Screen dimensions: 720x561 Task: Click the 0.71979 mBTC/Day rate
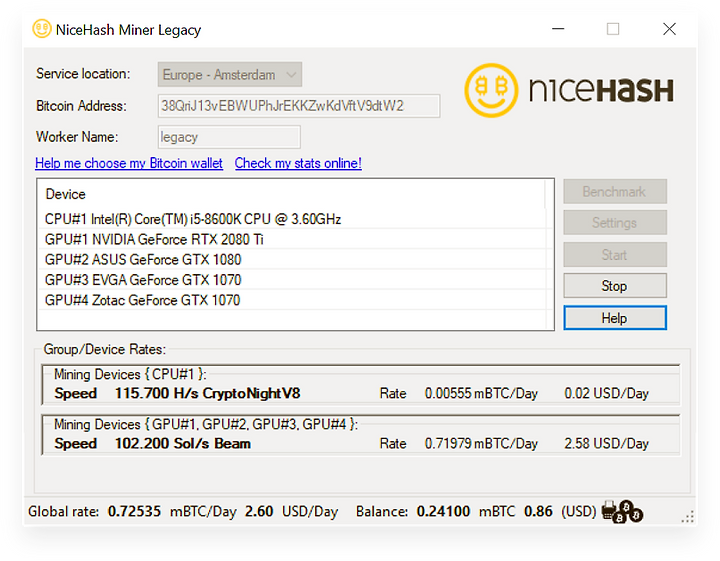point(481,443)
